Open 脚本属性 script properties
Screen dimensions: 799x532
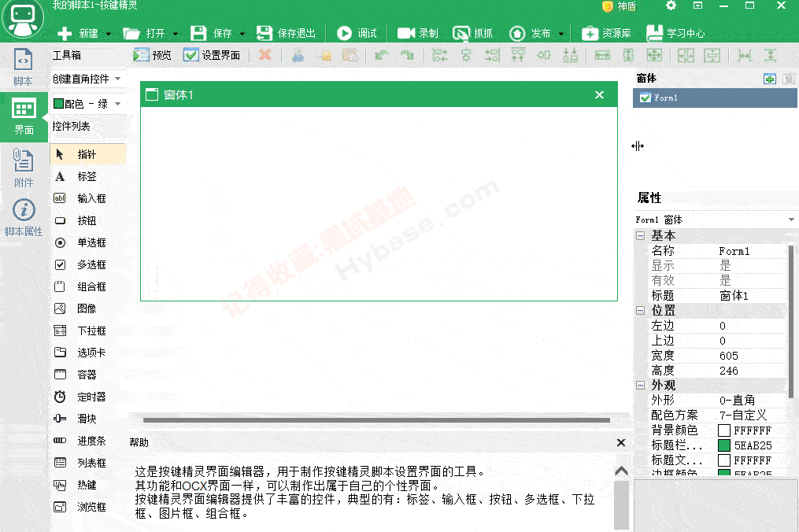[x=24, y=217]
